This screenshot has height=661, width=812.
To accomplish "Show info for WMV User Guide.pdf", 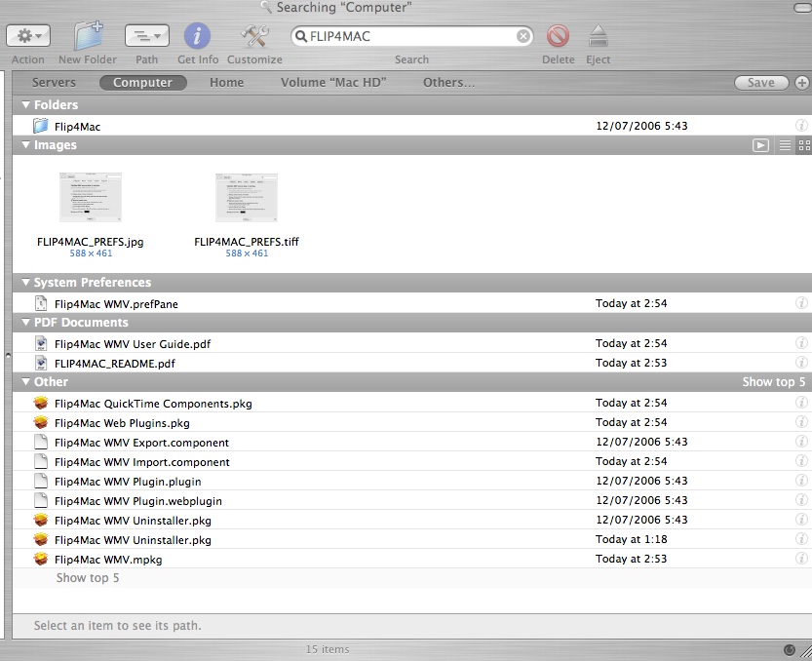I will coord(801,343).
